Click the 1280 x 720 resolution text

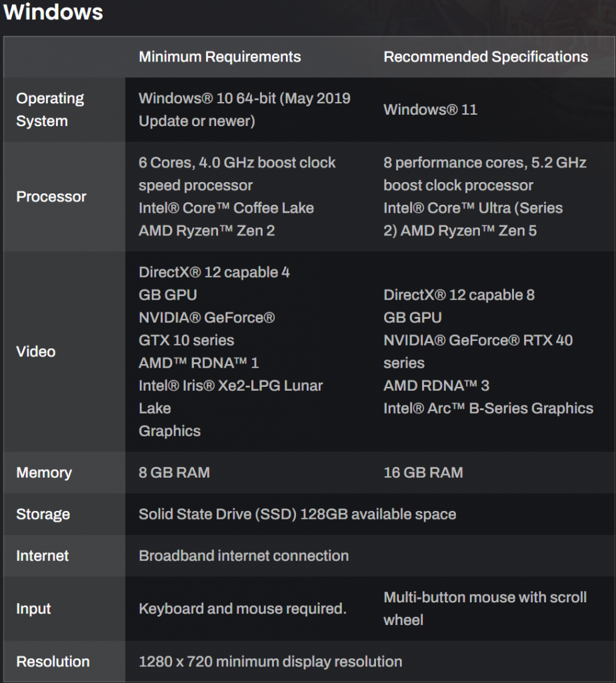coord(270,662)
